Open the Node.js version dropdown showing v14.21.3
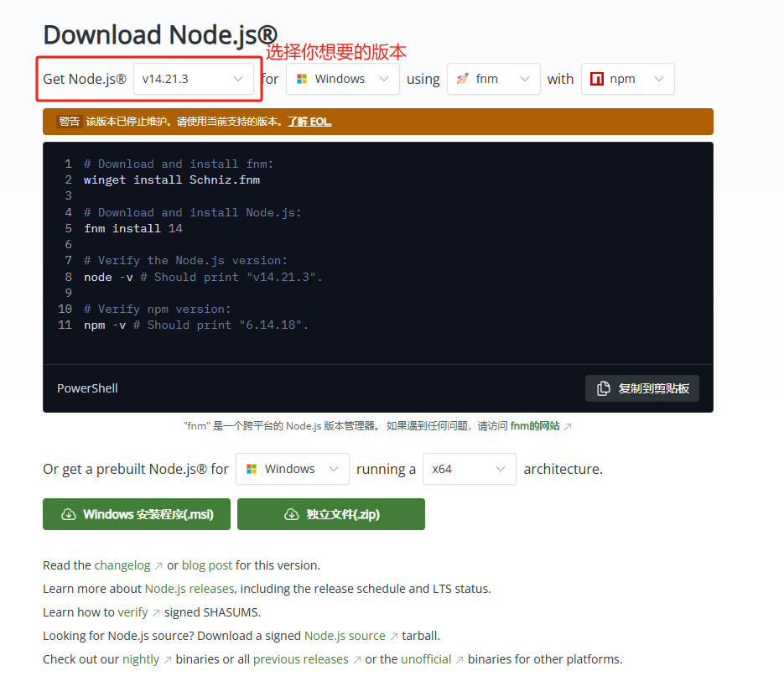The width and height of the screenshot is (784, 692). [194, 79]
